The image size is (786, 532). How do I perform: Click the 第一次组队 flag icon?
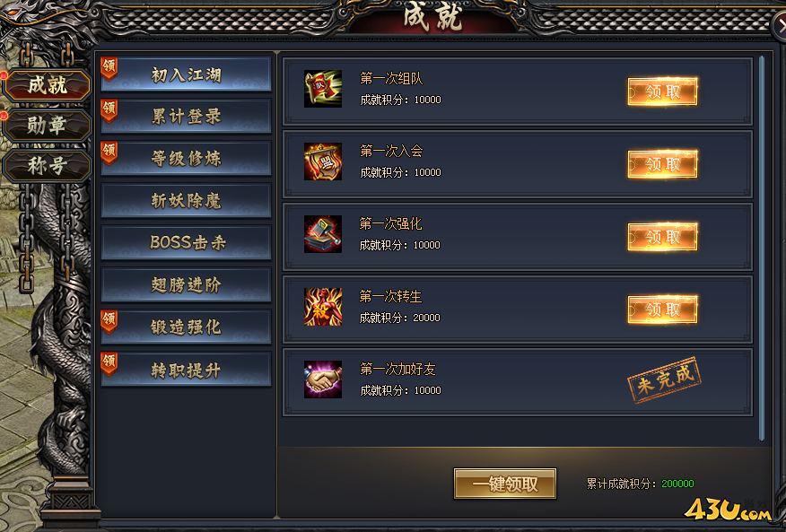(x=323, y=89)
